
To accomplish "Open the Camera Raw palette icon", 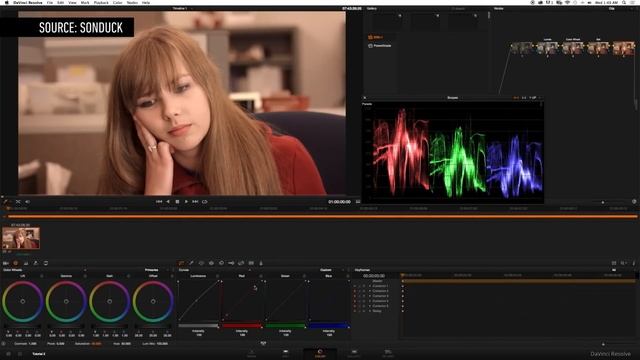I will 6,263.
